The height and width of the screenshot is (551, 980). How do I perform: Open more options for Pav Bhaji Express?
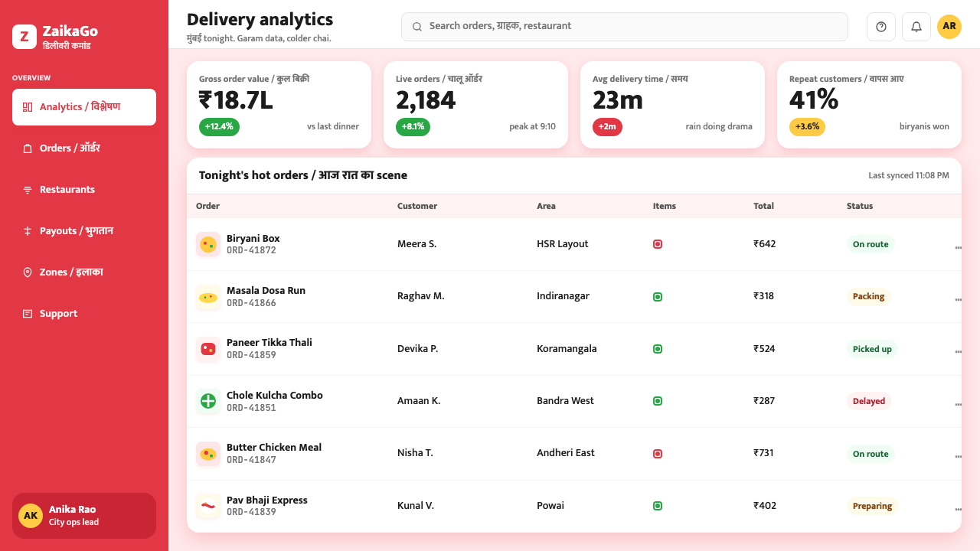click(x=958, y=509)
